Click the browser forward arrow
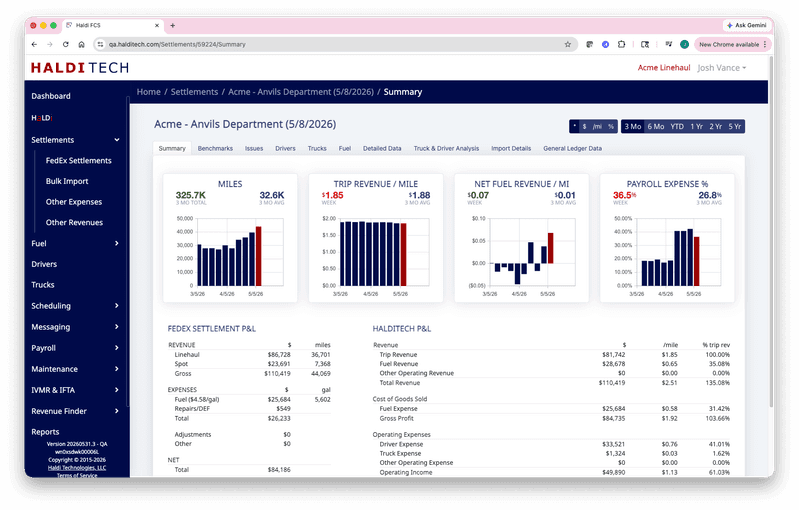 [50, 44]
